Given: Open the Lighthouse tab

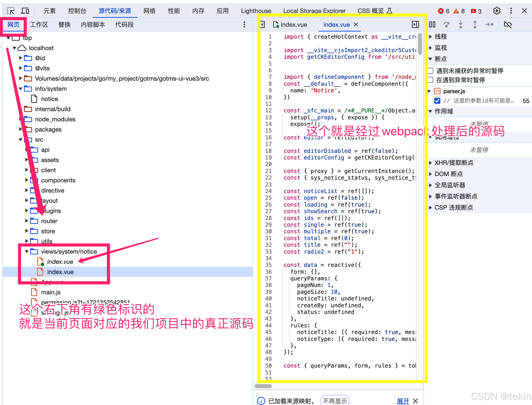Looking at the screenshot, I should (x=256, y=11).
